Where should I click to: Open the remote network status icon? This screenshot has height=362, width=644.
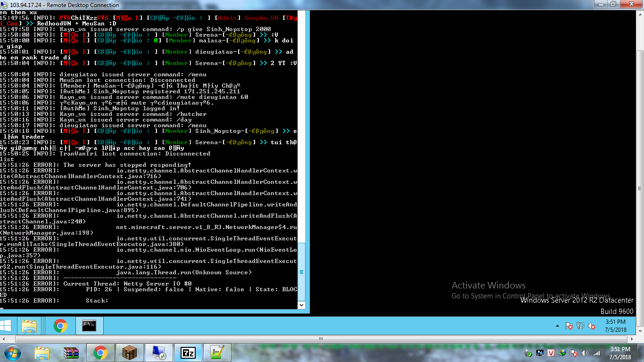coord(580,326)
